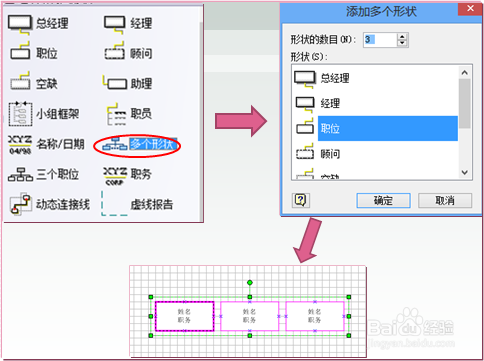Confirm with the 确定 button
The width and height of the screenshot is (484, 361).
(x=383, y=200)
